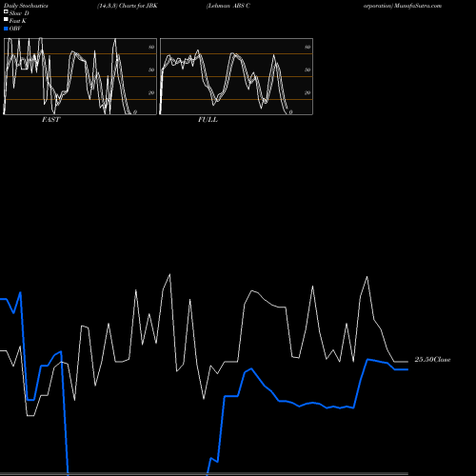Screen dimensions: 476x476
Task: Select the 'OBV' legend label
Action: click(x=15, y=29)
